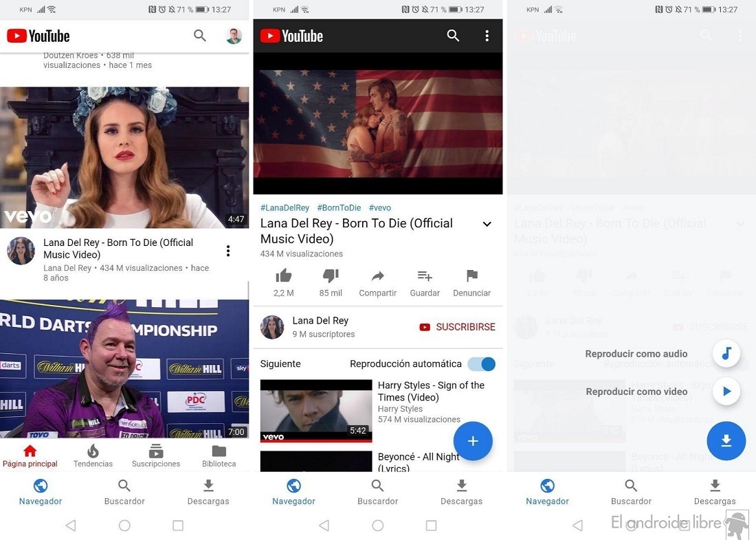Tap the blue download floating button
Image resolution: width=756 pixels, height=540 pixels.
726,440
